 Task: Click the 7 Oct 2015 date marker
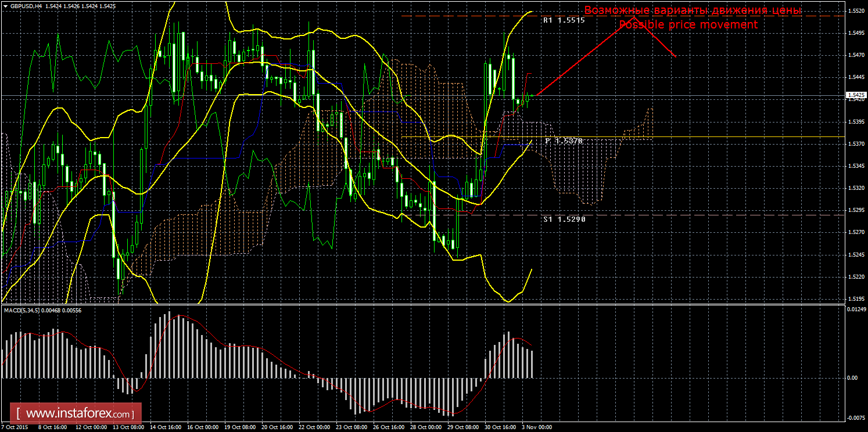[x=15, y=427]
